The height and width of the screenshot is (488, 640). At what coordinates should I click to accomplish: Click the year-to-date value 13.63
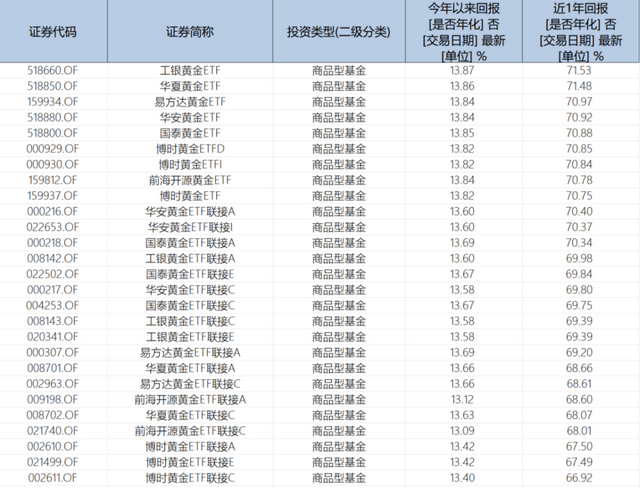point(462,415)
